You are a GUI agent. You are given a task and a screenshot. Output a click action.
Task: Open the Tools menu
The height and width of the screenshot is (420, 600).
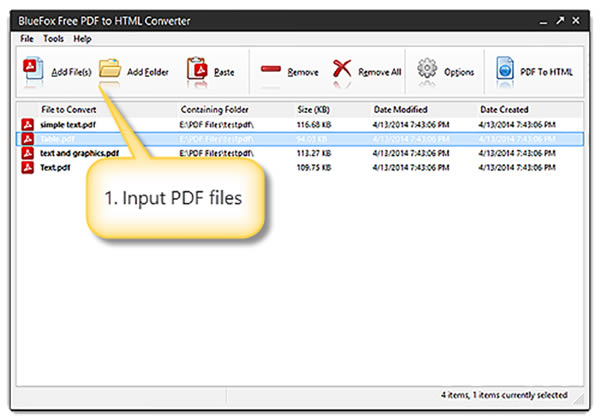(x=53, y=39)
